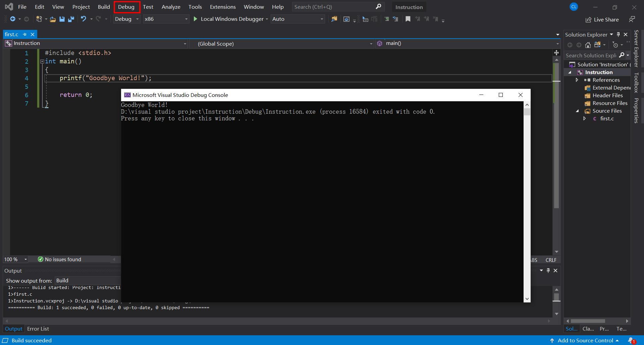Comment out selected lines icon
The height and width of the screenshot is (345, 644).
[386, 19]
